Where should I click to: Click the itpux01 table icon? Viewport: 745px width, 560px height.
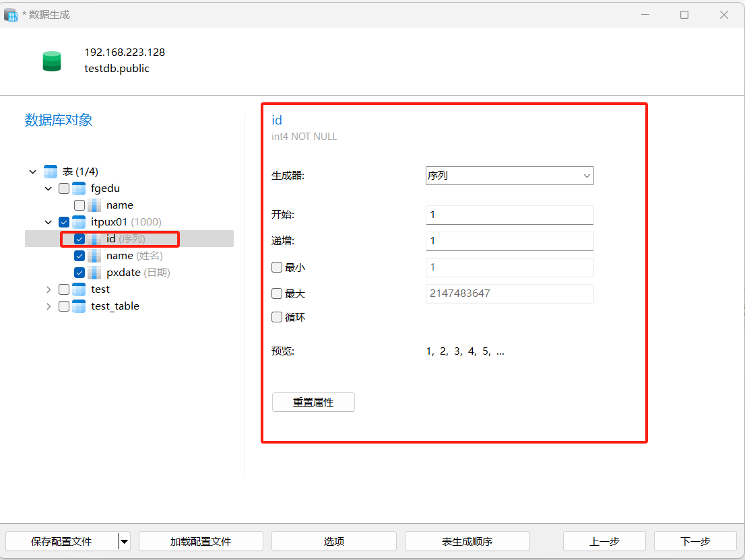[x=79, y=222]
